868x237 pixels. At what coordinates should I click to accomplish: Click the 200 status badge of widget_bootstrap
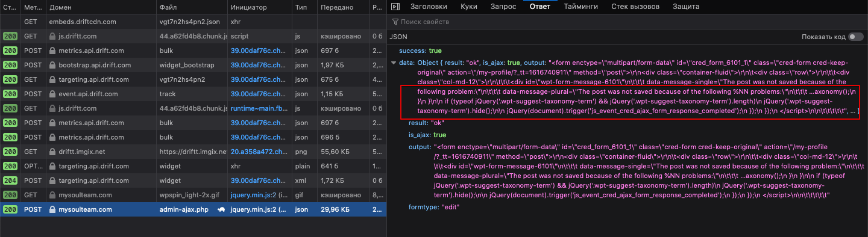(10, 65)
